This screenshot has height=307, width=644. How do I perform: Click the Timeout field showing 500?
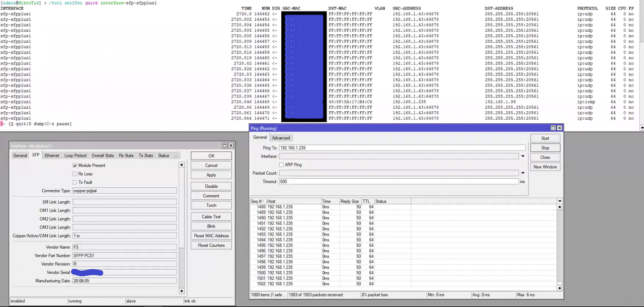click(399, 182)
